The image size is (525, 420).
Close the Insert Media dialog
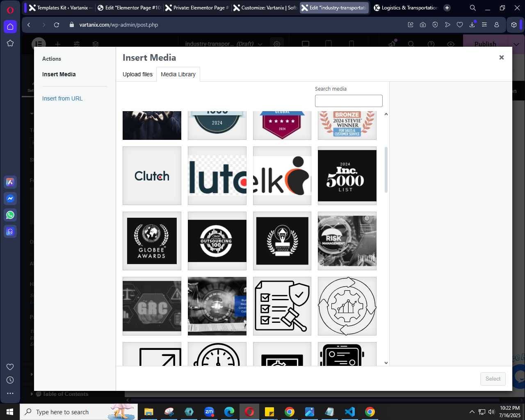point(501,57)
